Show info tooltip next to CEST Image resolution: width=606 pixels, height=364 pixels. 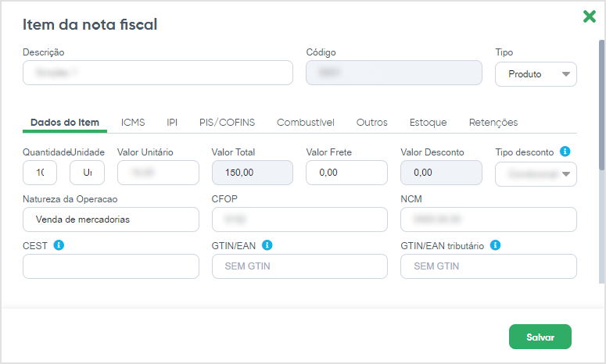(59, 245)
